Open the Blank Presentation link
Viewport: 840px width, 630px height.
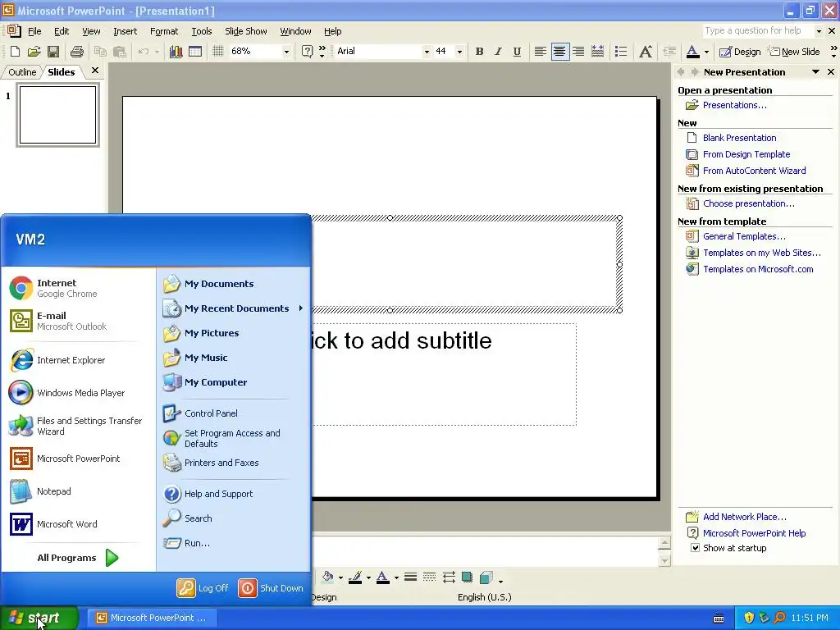739,138
